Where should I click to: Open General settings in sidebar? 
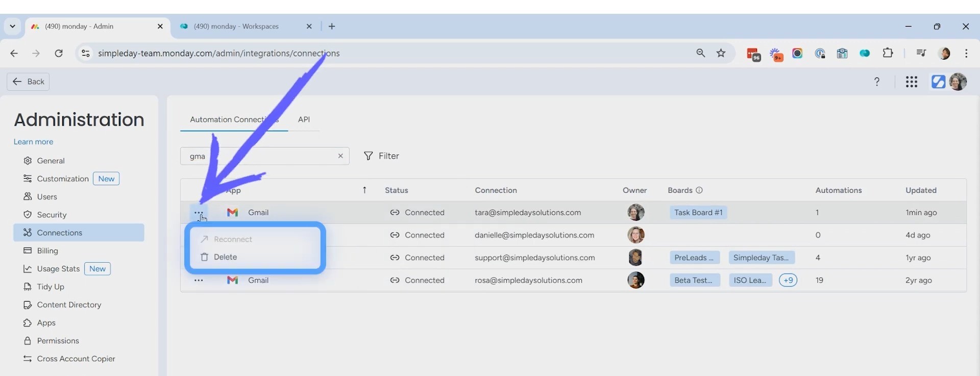pyautogui.click(x=51, y=161)
